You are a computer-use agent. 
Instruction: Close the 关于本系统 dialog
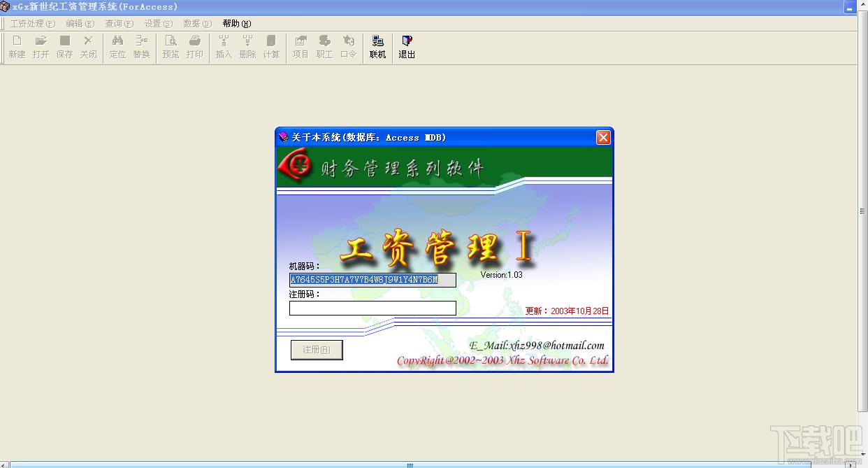[603, 138]
